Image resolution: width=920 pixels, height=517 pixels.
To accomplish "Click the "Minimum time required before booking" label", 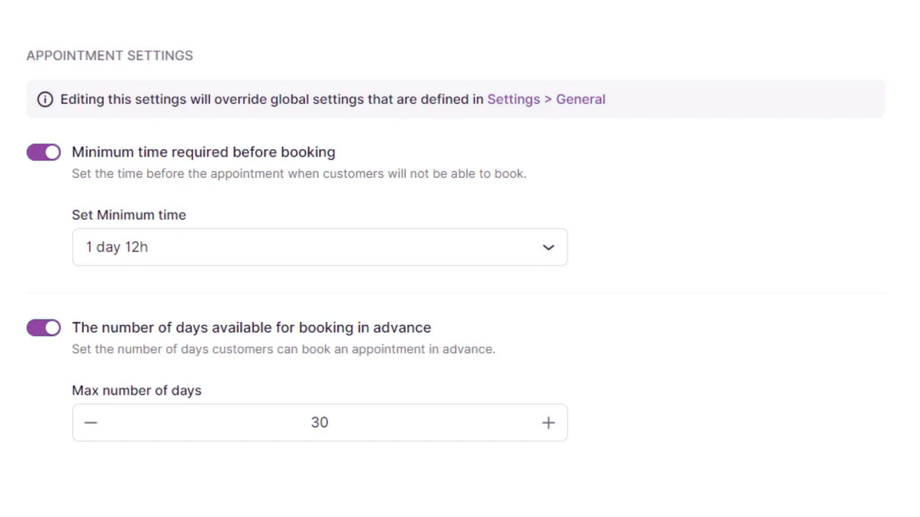I will coord(203,152).
